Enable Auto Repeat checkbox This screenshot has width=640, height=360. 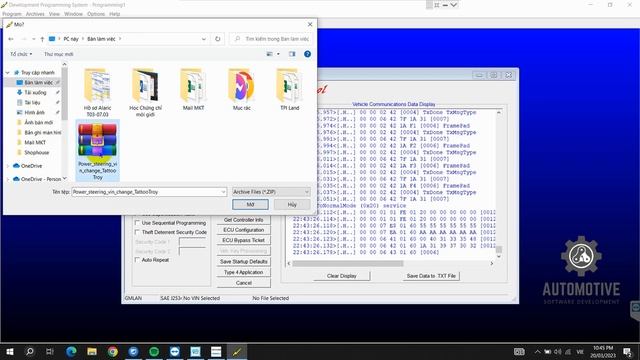(137, 260)
